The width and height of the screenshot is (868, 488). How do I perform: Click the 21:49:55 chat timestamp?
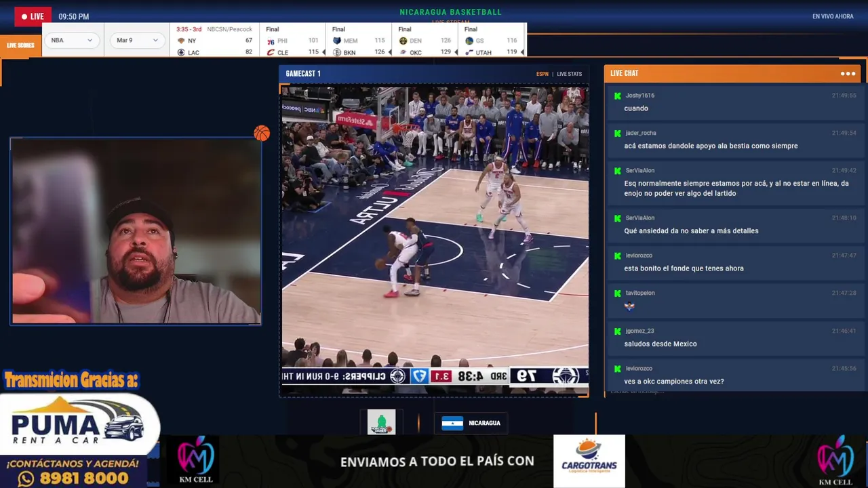click(844, 96)
